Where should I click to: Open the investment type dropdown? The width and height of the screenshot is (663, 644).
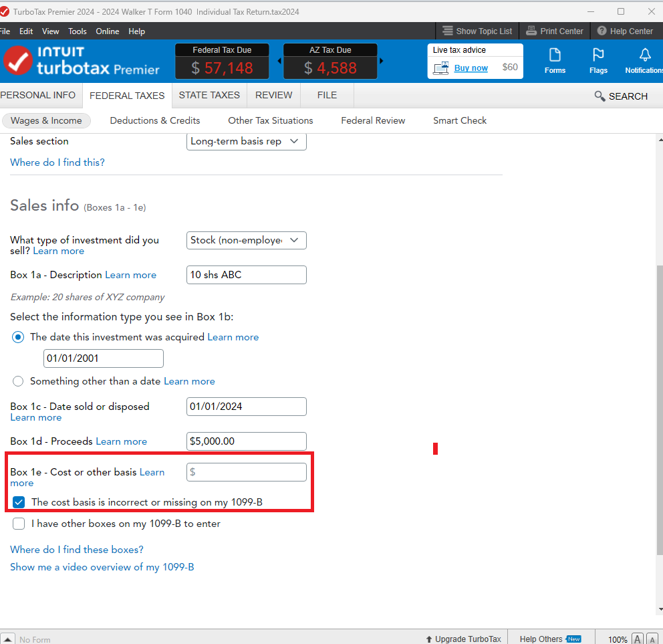246,240
